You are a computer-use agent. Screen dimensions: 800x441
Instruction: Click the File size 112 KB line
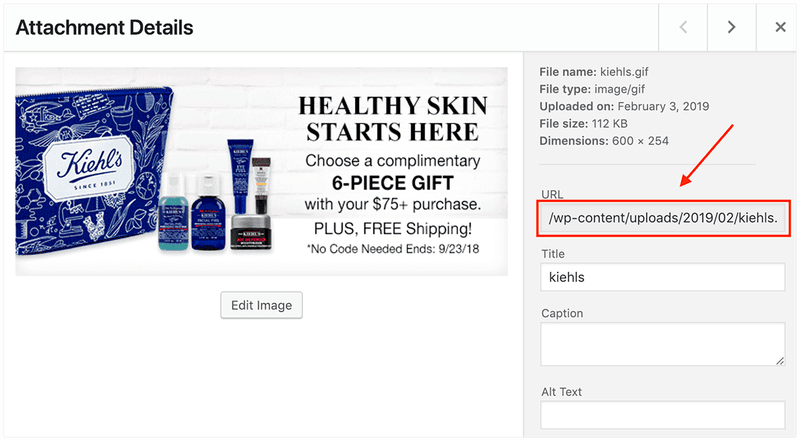tap(584, 124)
